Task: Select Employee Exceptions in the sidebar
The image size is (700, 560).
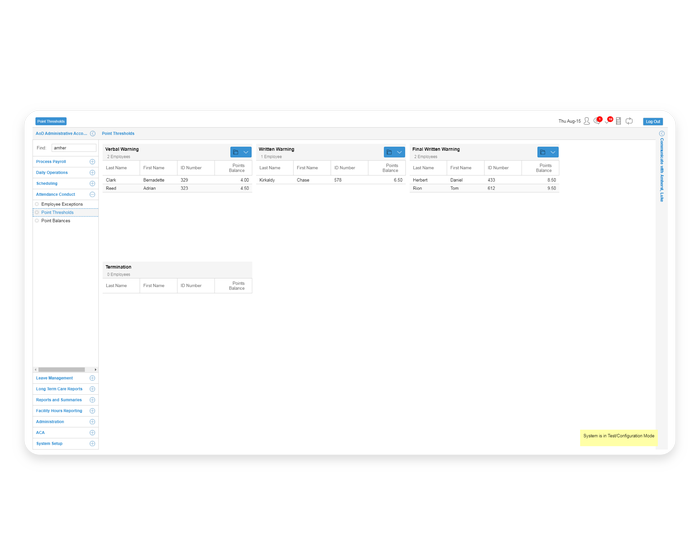Action: click(62, 204)
